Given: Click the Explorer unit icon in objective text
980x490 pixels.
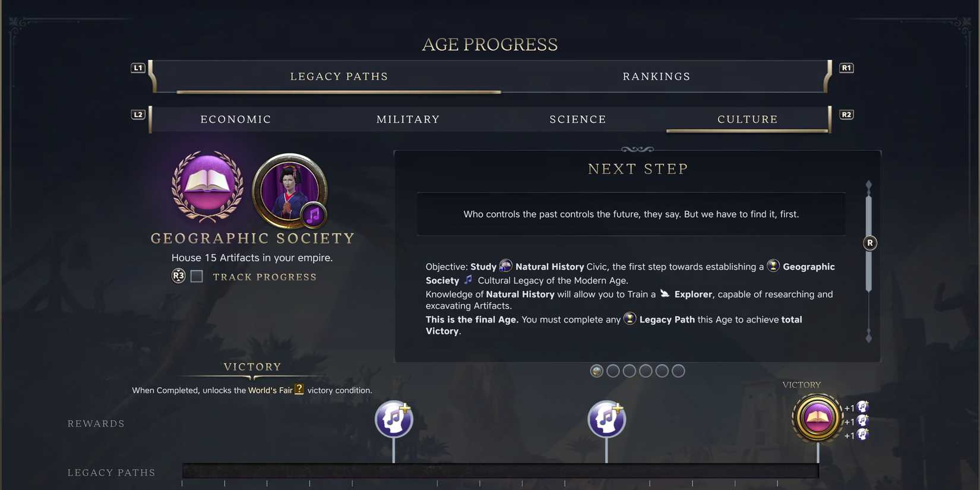Looking at the screenshot, I should click(x=665, y=293).
